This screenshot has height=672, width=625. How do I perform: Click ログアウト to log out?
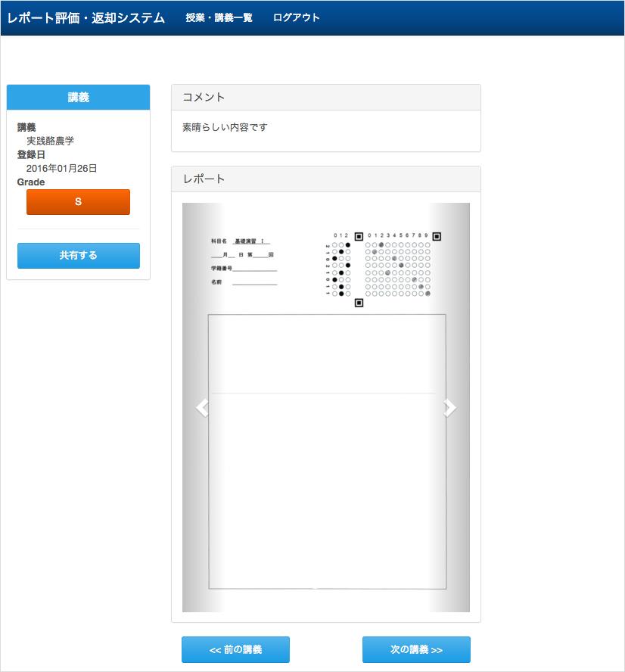[297, 17]
